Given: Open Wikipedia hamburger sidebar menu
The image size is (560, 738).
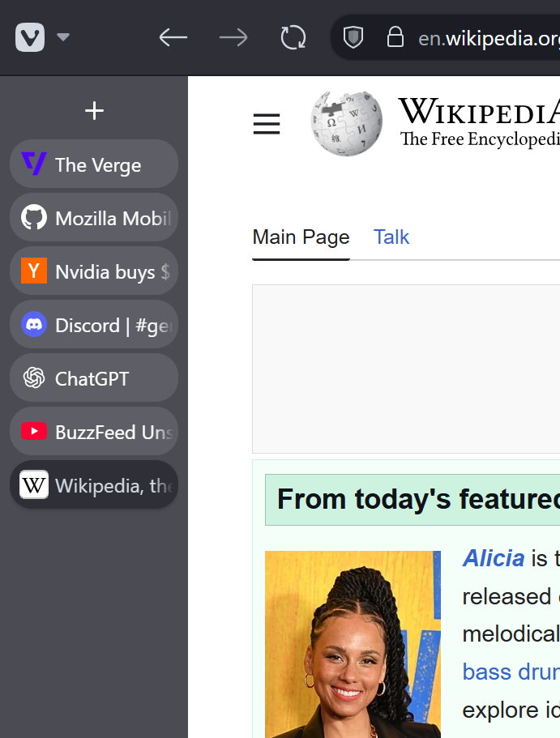Looking at the screenshot, I should [x=266, y=124].
